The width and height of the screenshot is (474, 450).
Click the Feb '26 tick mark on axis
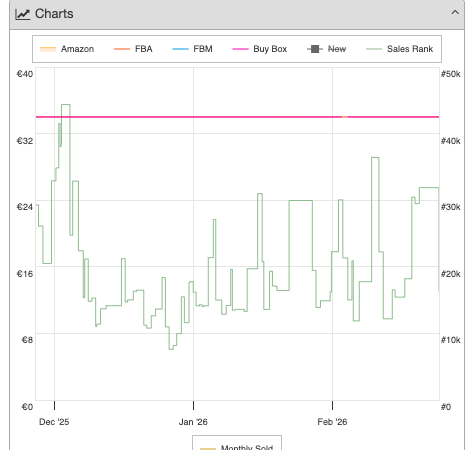coord(332,405)
